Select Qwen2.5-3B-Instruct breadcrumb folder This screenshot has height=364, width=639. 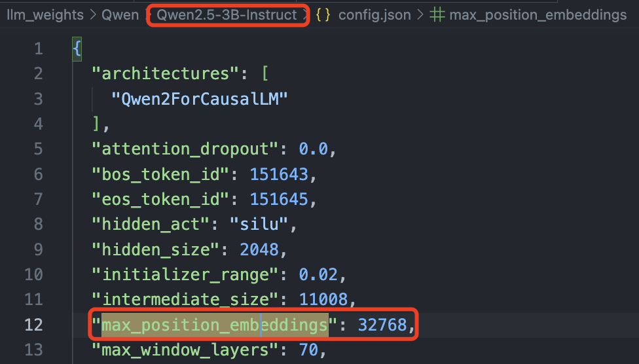pos(227,15)
